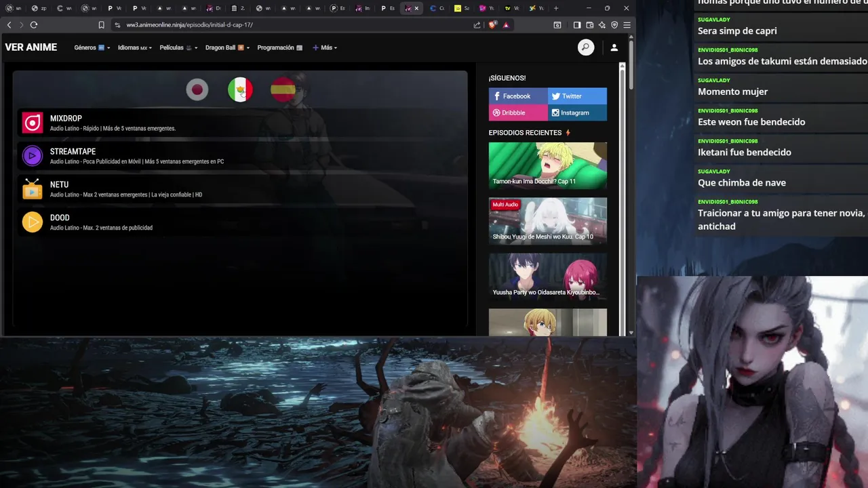This screenshot has width=868, height=488.
Task: Open Brave Wallet icon
Action: (589, 25)
